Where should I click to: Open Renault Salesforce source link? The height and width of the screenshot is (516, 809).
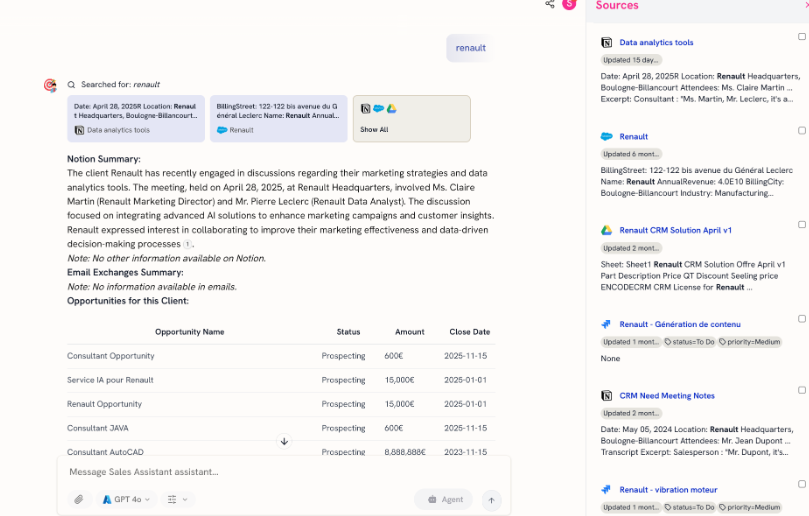tap(634, 137)
